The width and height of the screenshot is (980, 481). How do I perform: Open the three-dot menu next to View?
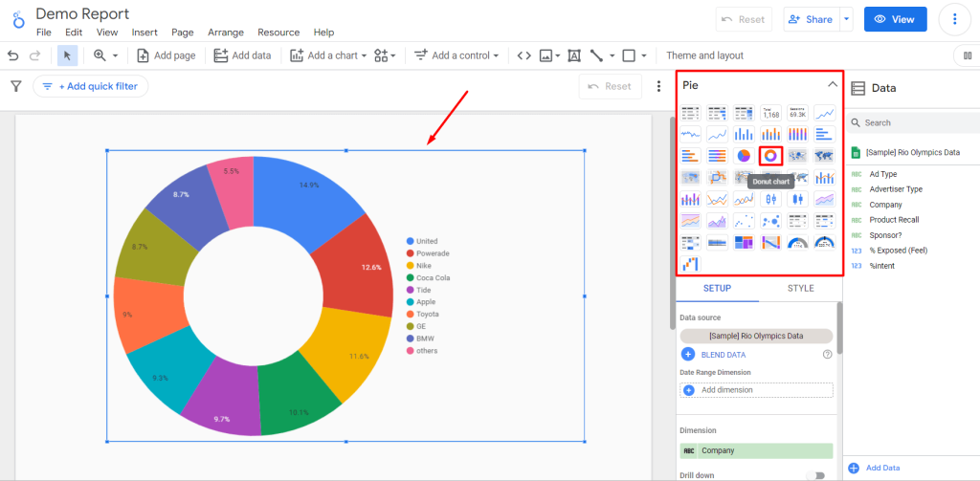(954, 19)
